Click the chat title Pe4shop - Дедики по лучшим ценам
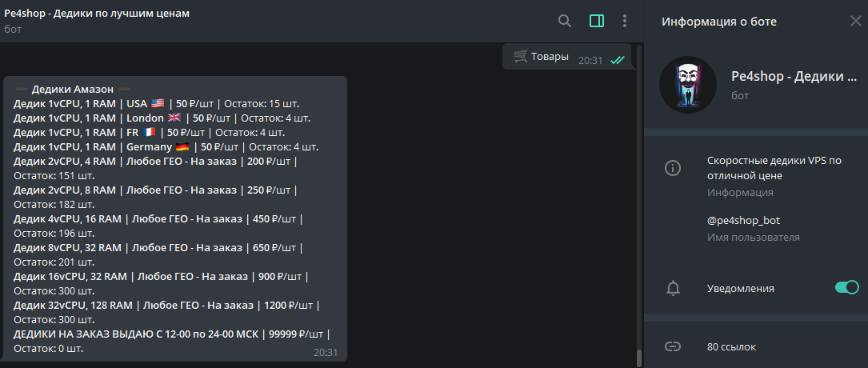The image size is (868, 368). coord(97,14)
